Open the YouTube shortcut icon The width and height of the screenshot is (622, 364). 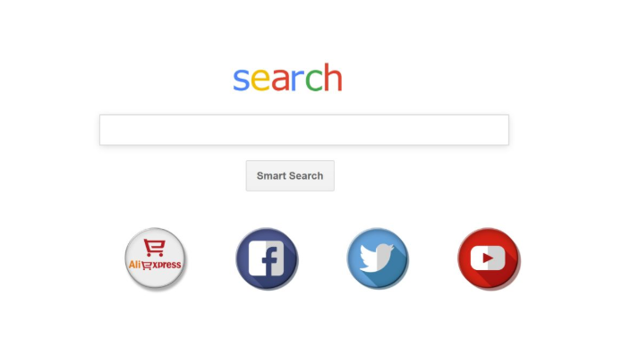(x=489, y=258)
